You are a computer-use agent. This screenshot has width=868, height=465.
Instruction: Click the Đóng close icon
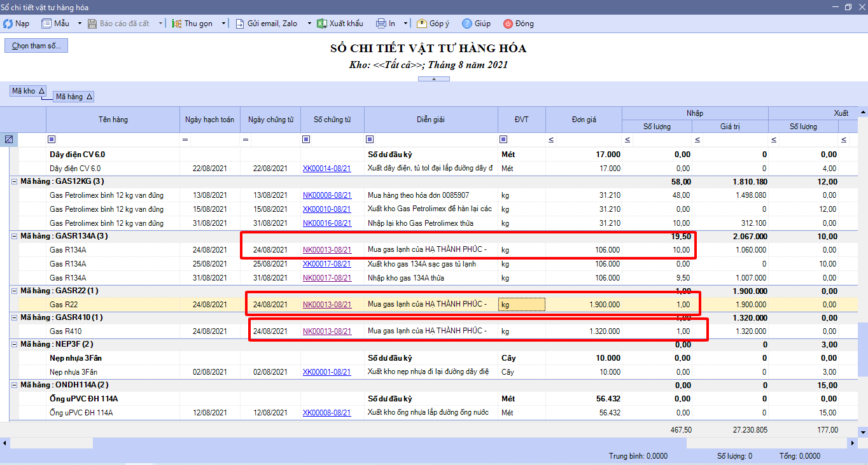[x=508, y=24]
